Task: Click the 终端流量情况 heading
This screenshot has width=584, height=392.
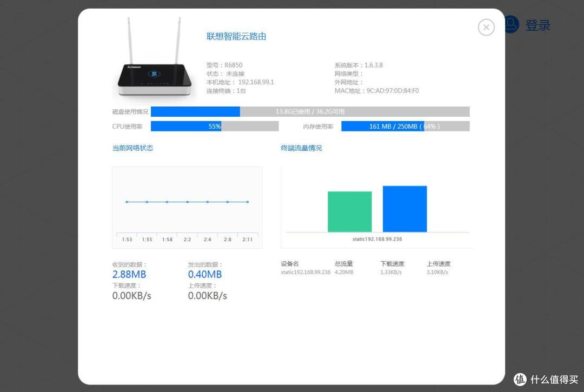Action: pyautogui.click(x=301, y=148)
